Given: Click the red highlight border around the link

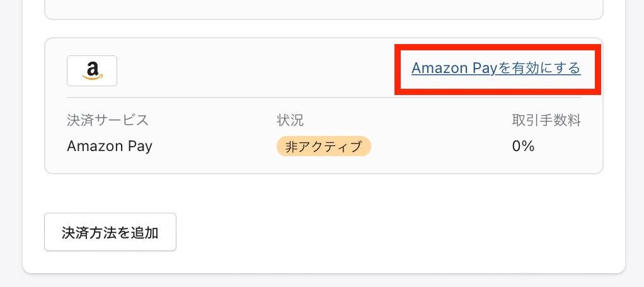Looking at the screenshot, I should (498, 48).
